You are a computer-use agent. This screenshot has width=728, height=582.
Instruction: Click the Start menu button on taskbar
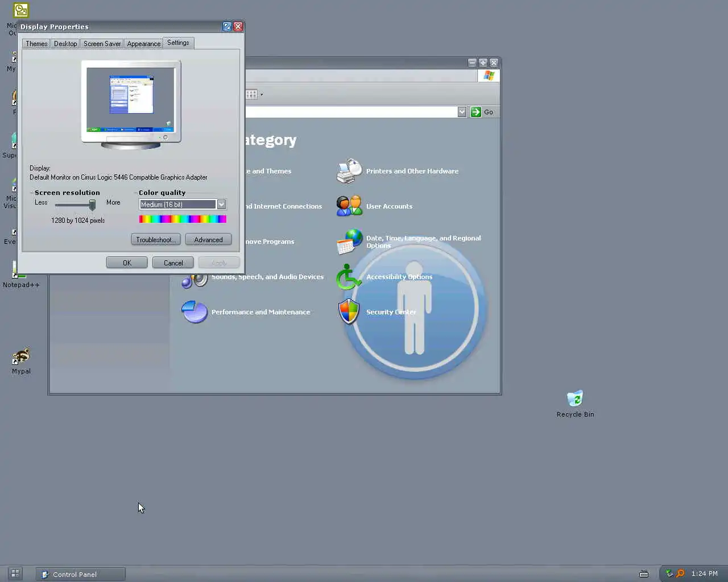coord(15,573)
